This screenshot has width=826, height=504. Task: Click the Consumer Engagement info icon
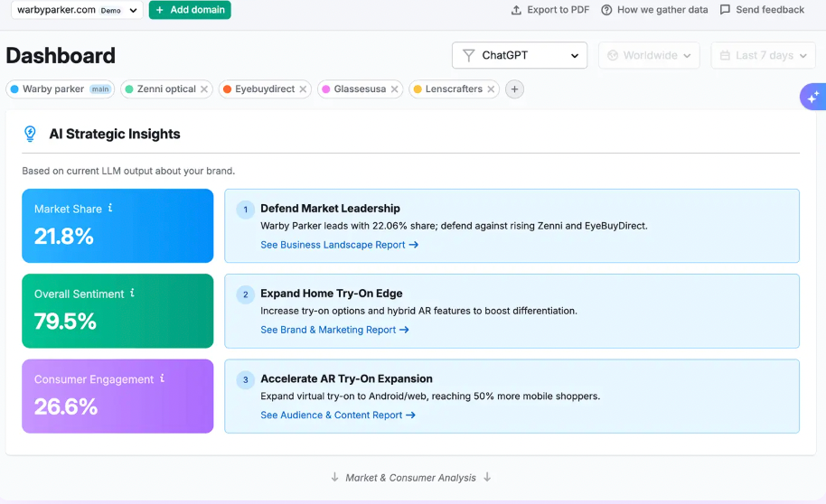coord(163,378)
